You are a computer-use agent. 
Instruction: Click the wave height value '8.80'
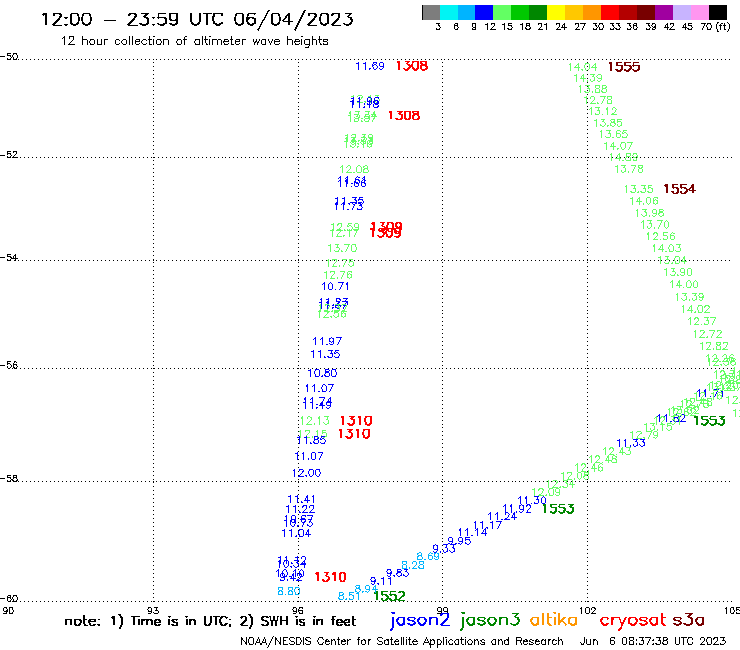point(289,591)
